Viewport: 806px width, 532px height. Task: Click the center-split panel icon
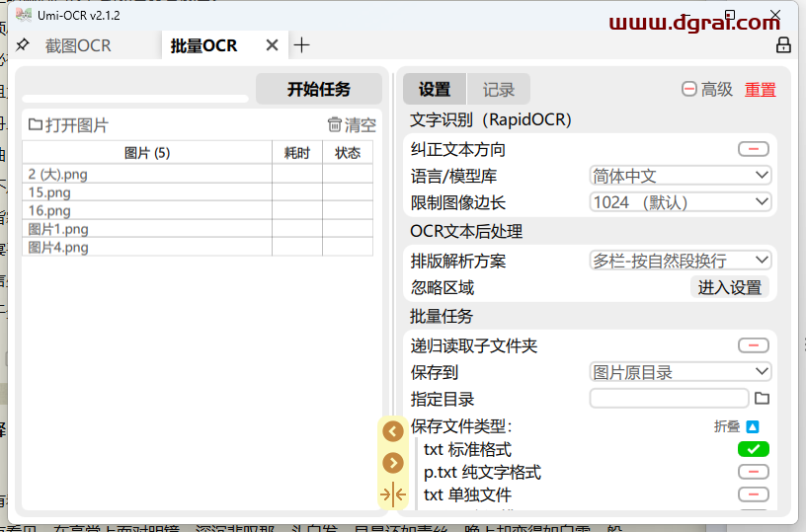393,494
